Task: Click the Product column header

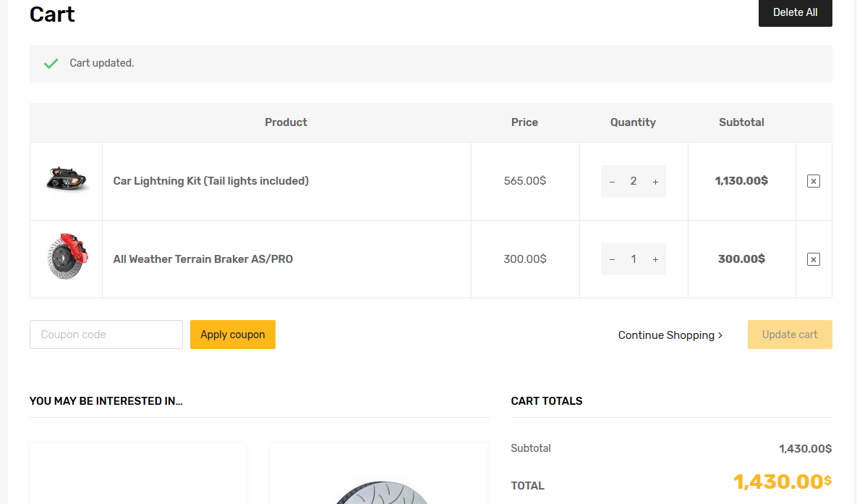Action: click(x=286, y=122)
